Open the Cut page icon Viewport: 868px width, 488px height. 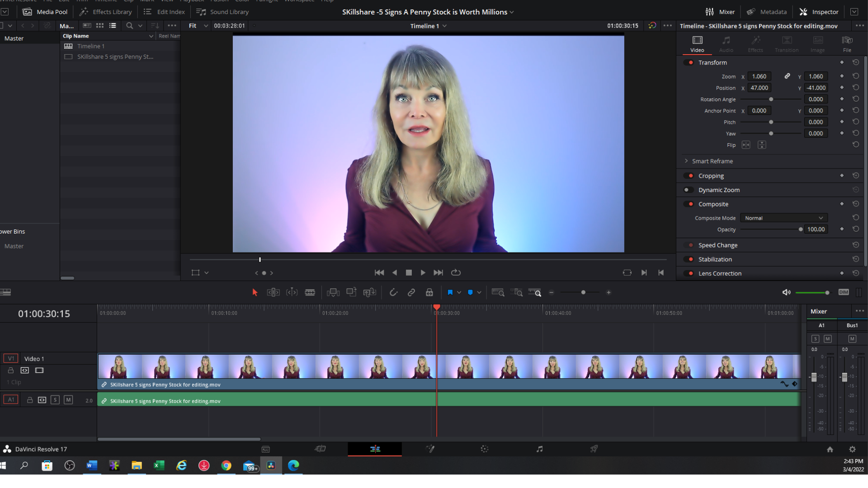(x=321, y=449)
